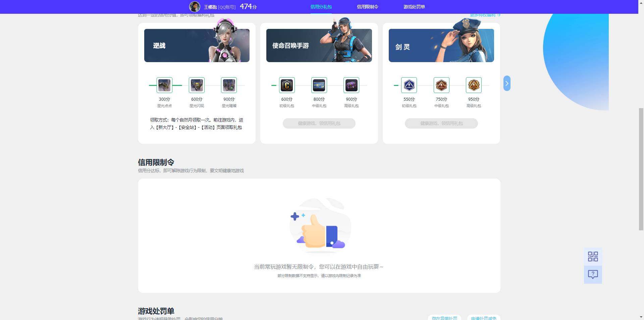
Task: Click the scrollbar down arrow
Action: [641, 317]
